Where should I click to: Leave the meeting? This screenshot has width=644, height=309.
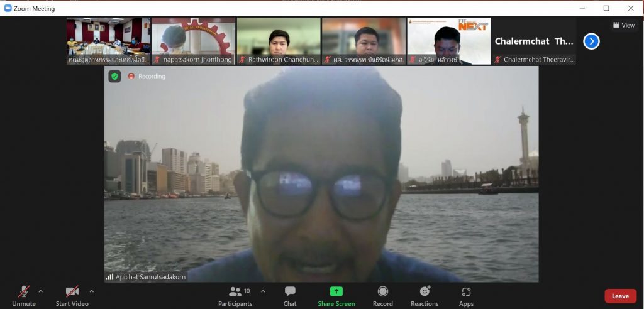pyautogui.click(x=620, y=296)
